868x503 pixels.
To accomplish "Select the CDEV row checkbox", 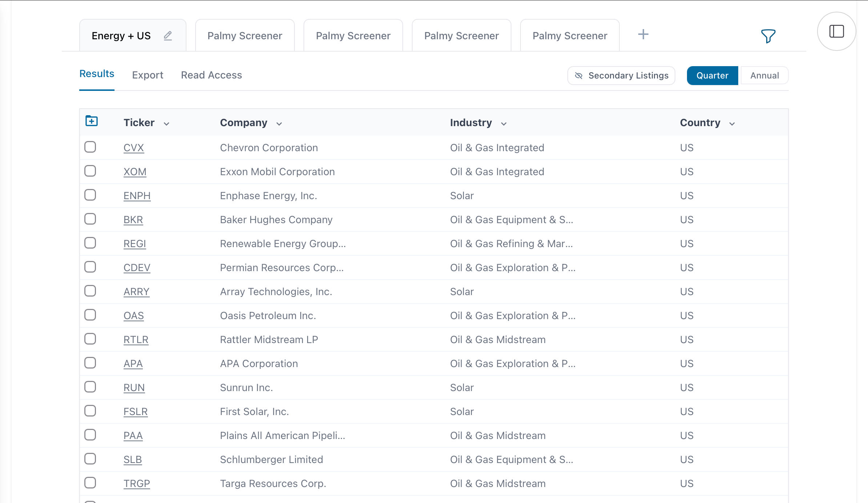I will (x=90, y=267).
